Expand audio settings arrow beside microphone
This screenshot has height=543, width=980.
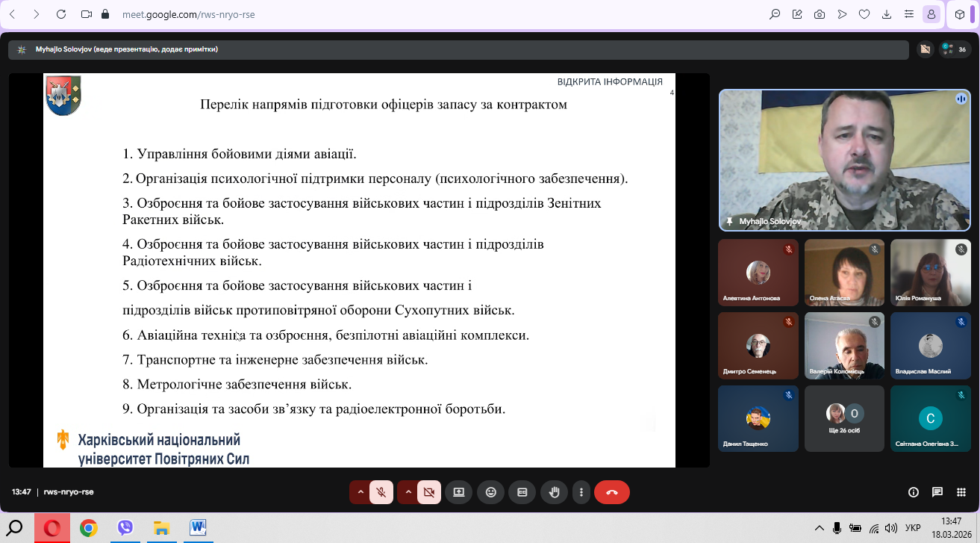(x=361, y=492)
